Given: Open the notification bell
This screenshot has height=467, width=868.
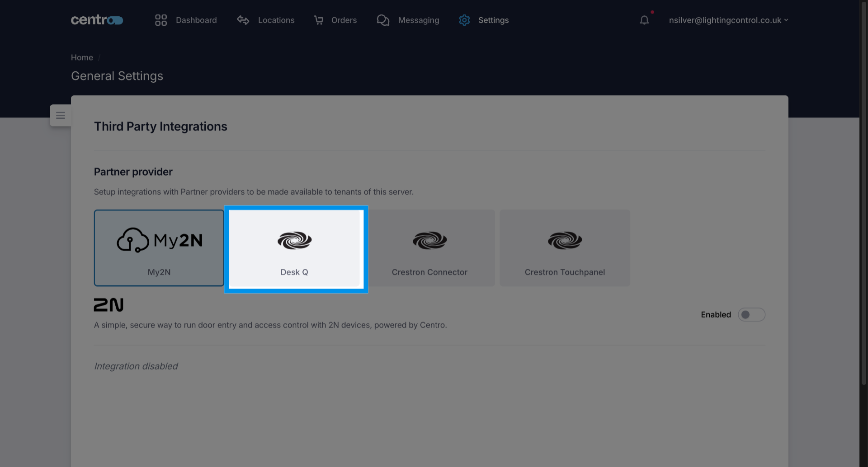Looking at the screenshot, I should (x=644, y=20).
